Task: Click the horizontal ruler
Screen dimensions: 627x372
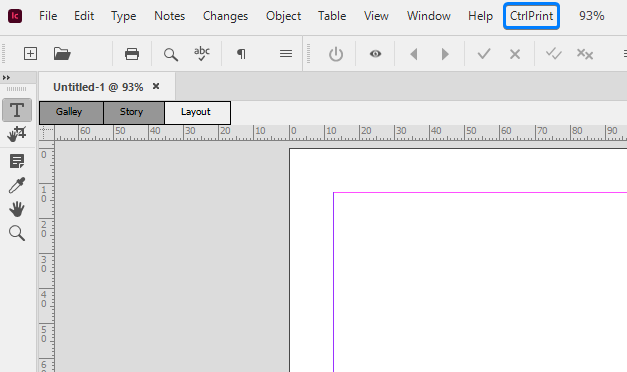Action: tap(341, 133)
